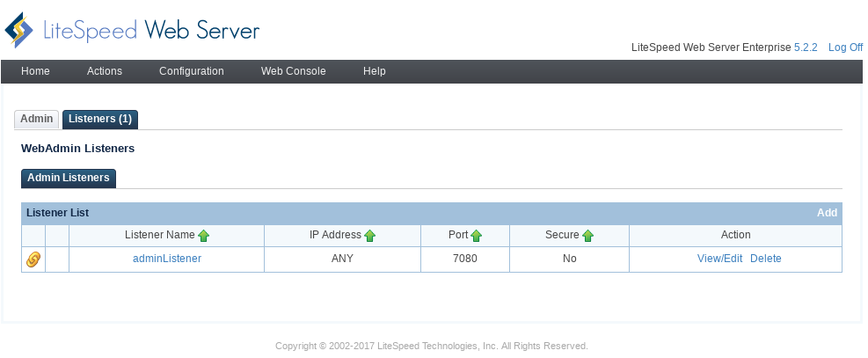The image size is (868, 358).
Task: Open the Home menu
Action: click(x=35, y=71)
